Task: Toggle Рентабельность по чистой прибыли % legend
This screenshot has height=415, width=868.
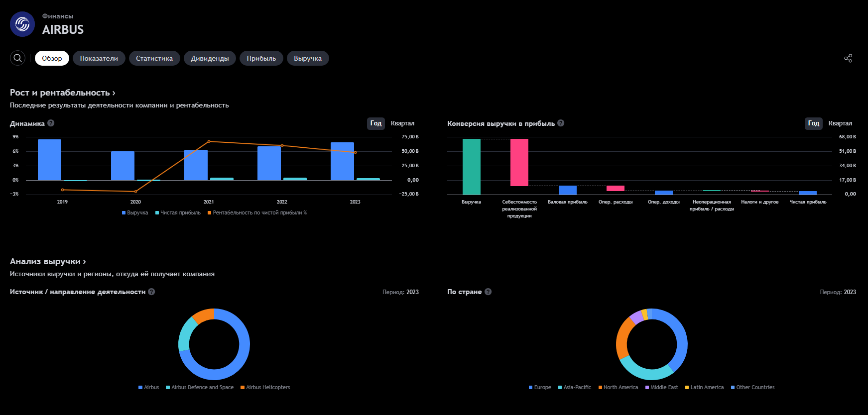Action: pyautogui.click(x=257, y=212)
